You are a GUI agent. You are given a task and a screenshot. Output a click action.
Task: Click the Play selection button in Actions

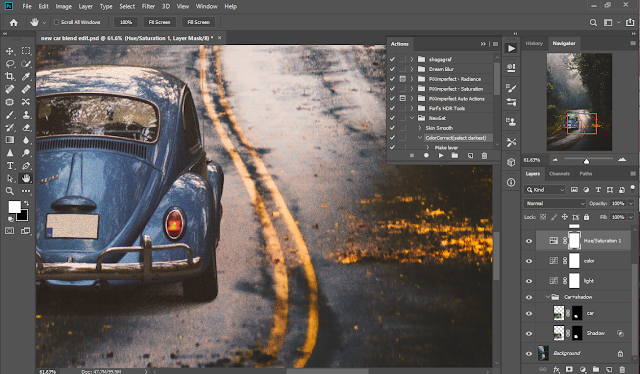pyautogui.click(x=441, y=156)
